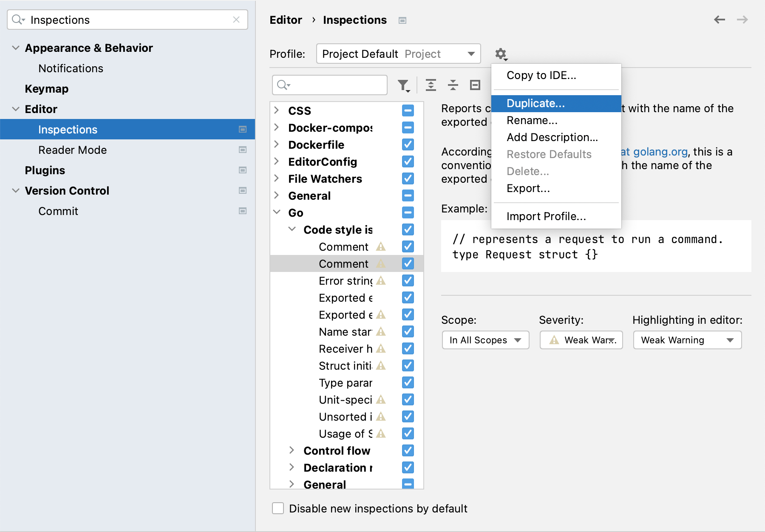Select the Type parar inspection row
765x532 pixels.
coord(346,382)
